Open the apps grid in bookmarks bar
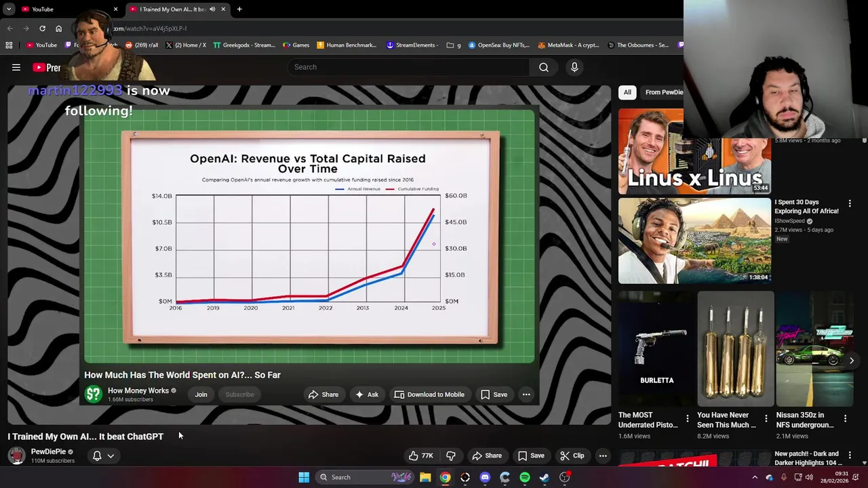This screenshot has height=488, width=868. pyautogui.click(x=9, y=45)
